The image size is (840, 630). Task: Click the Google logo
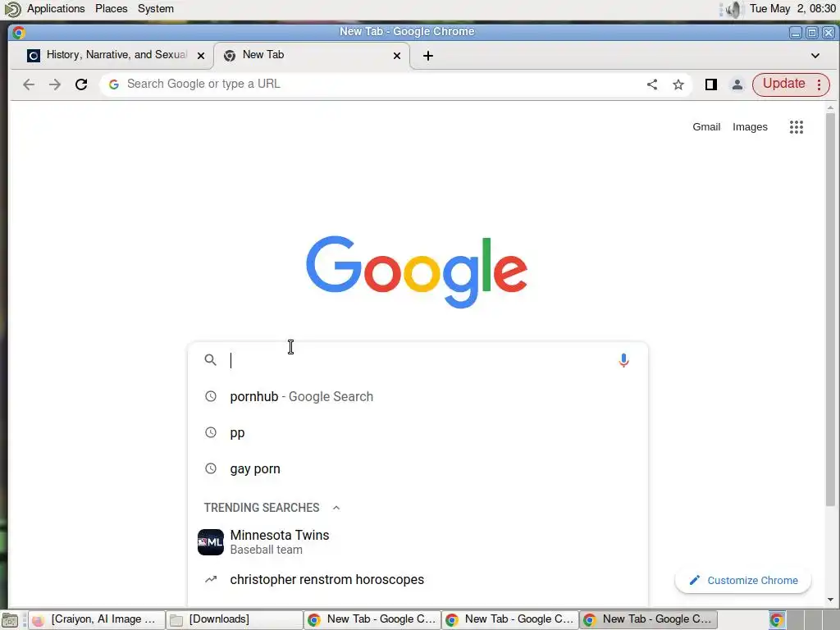(x=417, y=271)
